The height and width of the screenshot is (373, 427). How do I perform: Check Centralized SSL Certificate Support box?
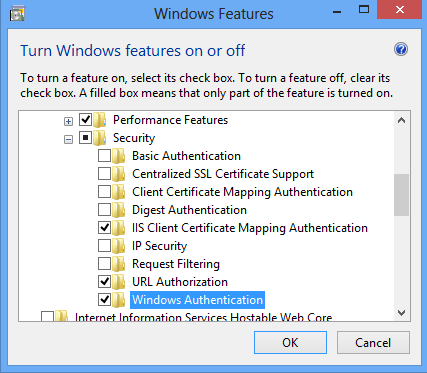coord(104,174)
